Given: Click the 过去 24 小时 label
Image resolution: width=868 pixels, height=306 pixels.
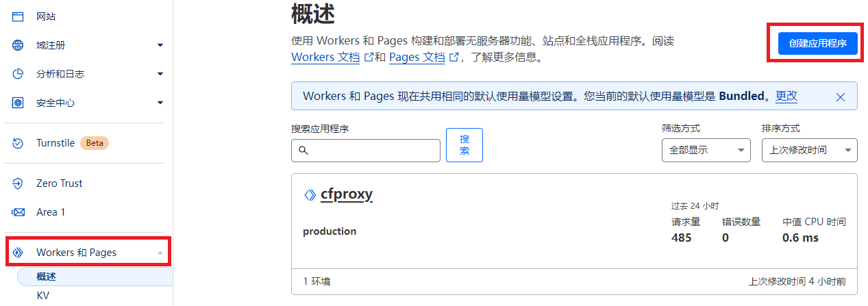Looking at the screenshot, I should (x=695, y=205).
